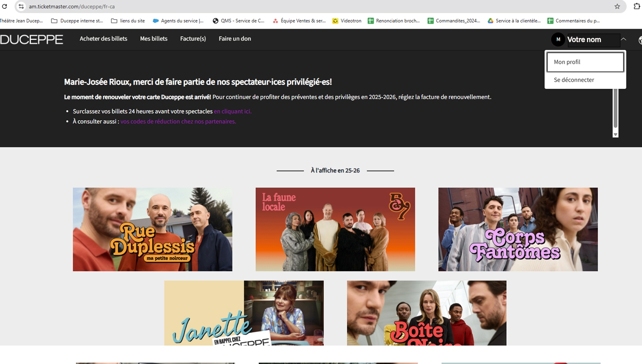Open 'vos codes de réduction chez nos partenaires' link

pos(178,121)
